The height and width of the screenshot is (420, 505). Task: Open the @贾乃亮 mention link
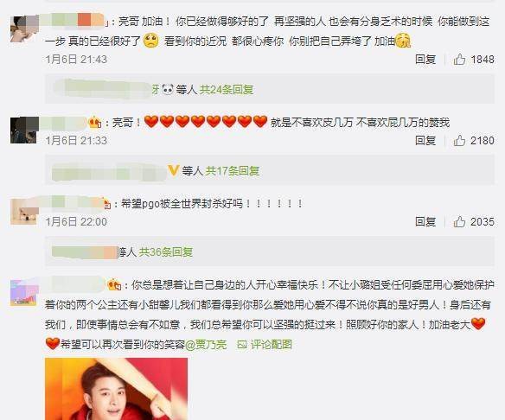click(206, 345)
